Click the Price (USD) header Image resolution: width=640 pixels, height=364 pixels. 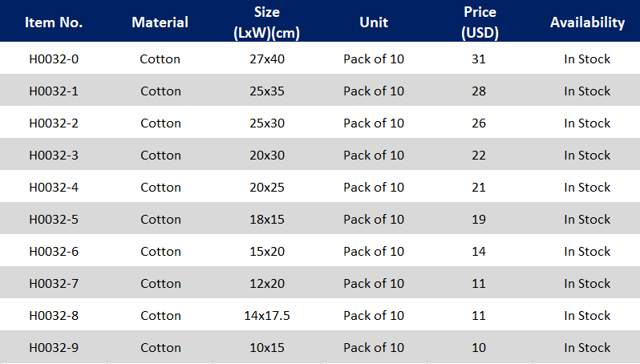[x=480, y=22]
